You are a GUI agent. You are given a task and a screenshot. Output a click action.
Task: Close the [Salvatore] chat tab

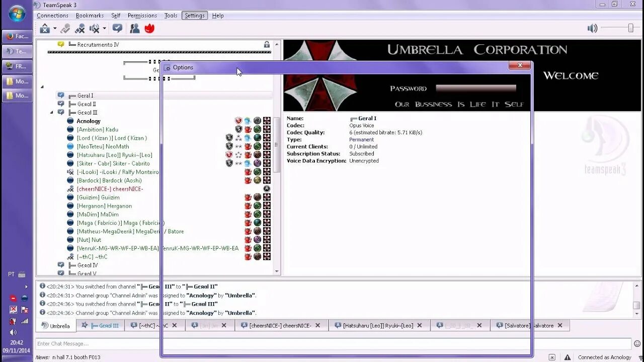[560, 325]
